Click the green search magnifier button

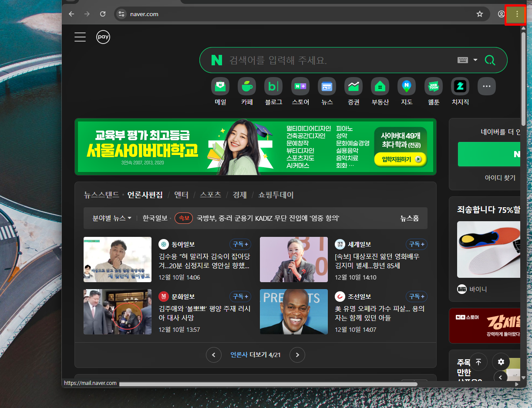[x=490, y=60]
